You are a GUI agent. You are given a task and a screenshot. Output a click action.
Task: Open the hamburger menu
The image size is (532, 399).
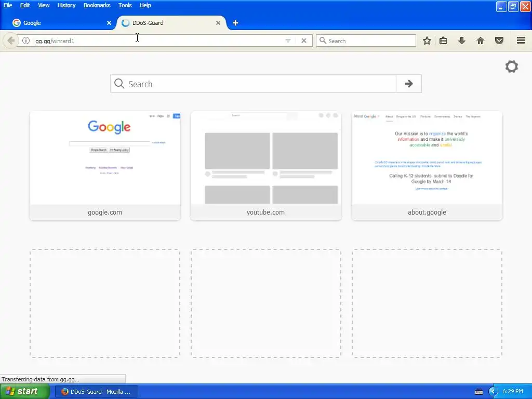point(521,41)
